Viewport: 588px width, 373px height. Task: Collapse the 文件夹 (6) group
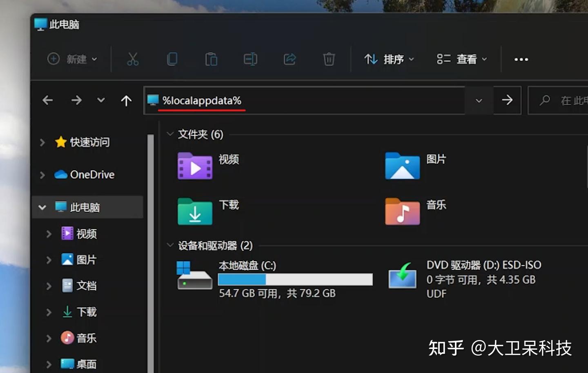(170, 134)
